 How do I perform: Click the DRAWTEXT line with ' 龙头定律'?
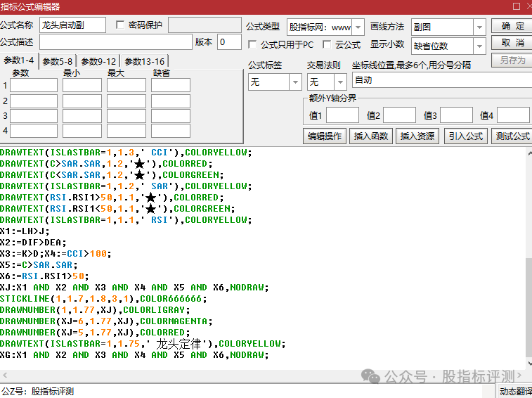pyautogui.click(x=143, y=344)
